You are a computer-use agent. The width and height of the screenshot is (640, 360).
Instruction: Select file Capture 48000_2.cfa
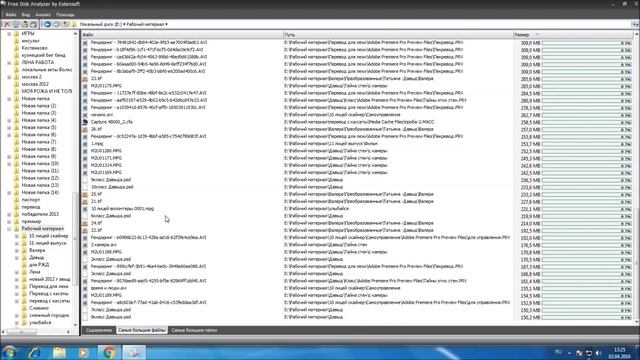pyautogui.click(x=111, y=122)
